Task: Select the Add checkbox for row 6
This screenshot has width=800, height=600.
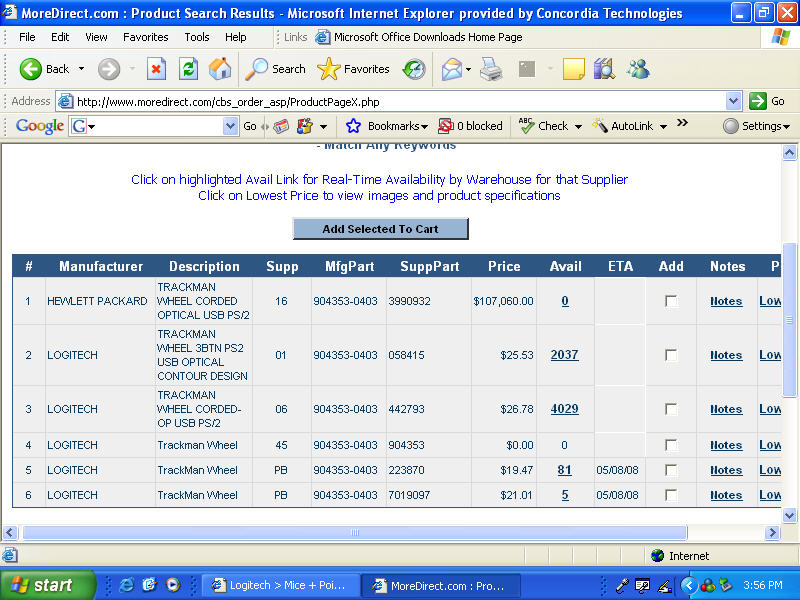Action: 671,495
